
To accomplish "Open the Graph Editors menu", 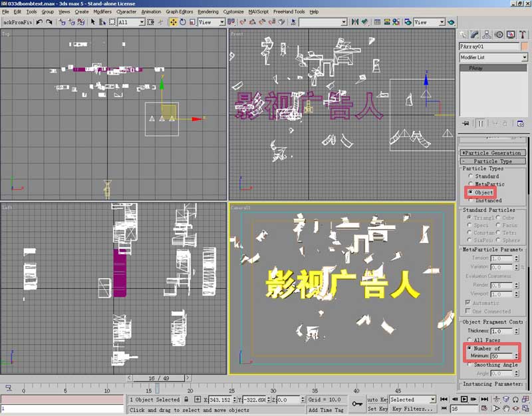I will click(179, 11).
